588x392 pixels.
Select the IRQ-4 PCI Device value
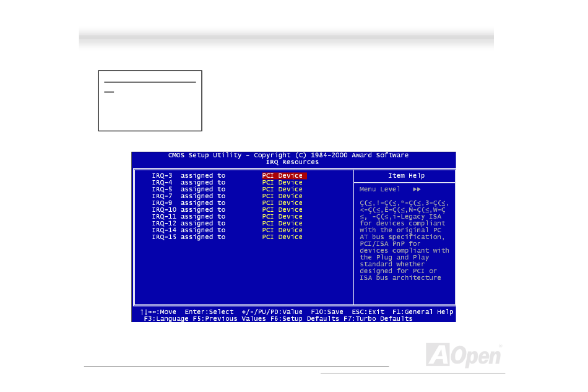click(282, 183)
